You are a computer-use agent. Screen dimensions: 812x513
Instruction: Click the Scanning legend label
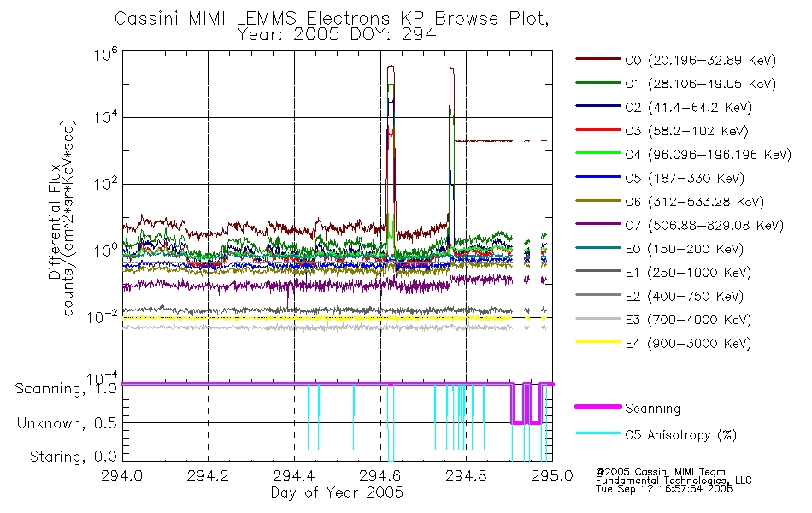click(652, 409)
